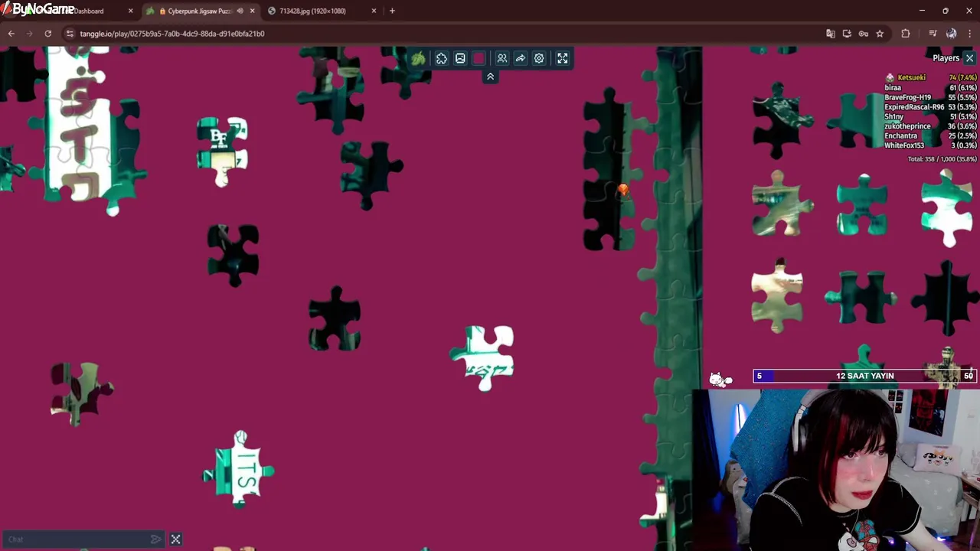This screenshot has width=980, height=551.
Task: Focus the tanggle.io address bar URL
Action: [172, 34]
